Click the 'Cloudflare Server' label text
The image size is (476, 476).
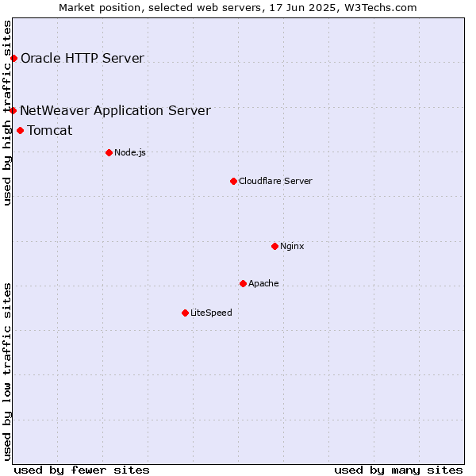[x=275, y=181]
